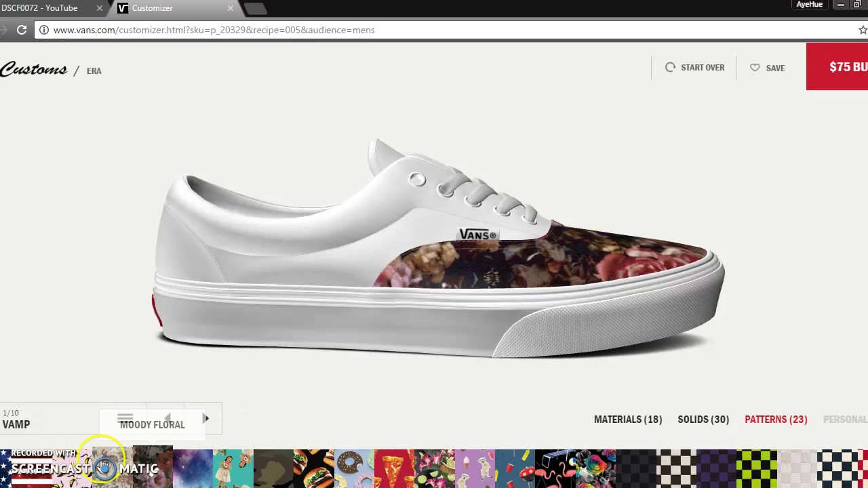
Task: Click the top eyelet on the shoe
Action: tap(417, 180)
